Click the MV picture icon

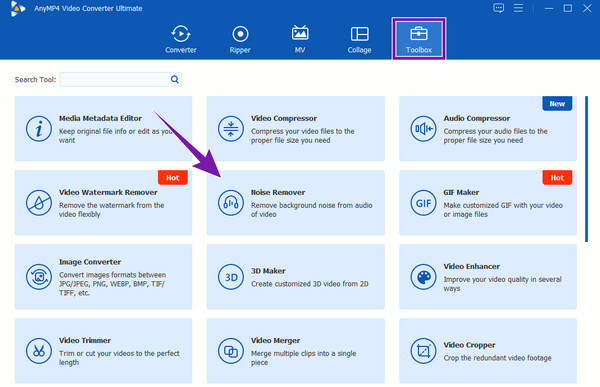click(x=300, y=33)
